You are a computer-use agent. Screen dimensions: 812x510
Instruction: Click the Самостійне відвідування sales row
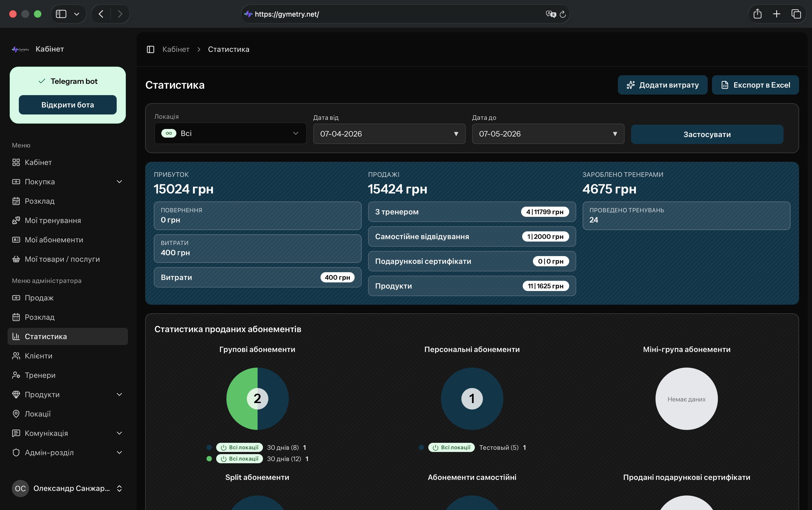click(472, 237)
